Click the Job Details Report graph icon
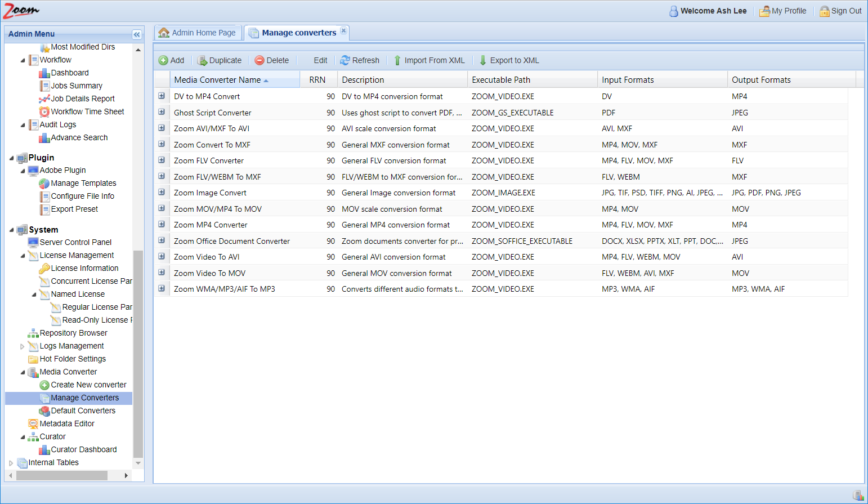 click(44, 99)
